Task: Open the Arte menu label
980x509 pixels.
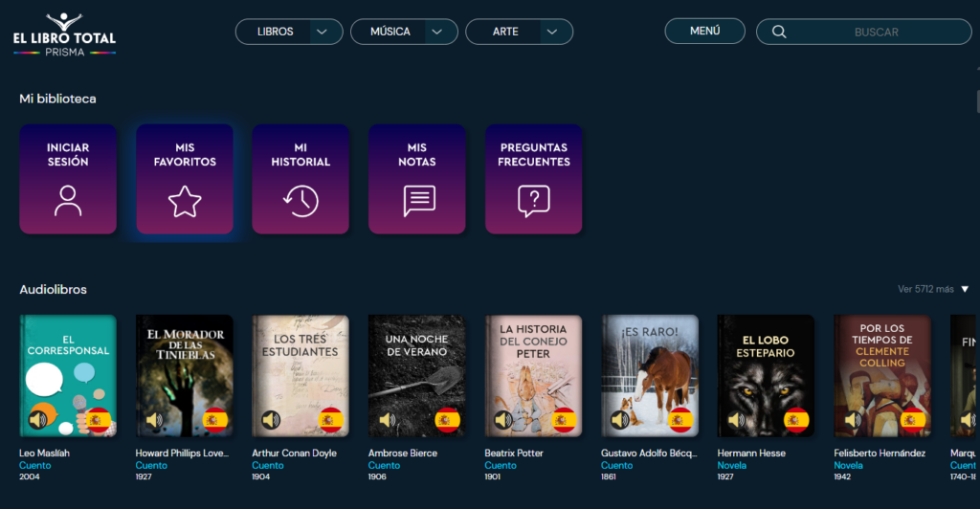Action: coord(505,32)
